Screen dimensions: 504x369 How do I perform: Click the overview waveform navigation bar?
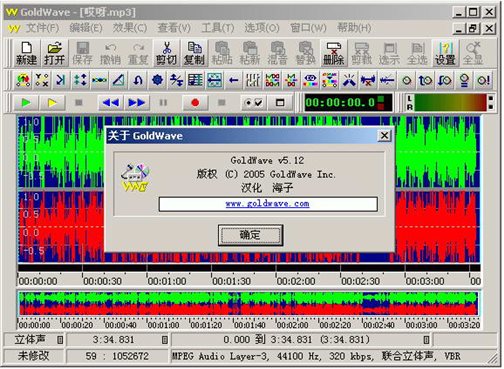(x=249, y=303)
